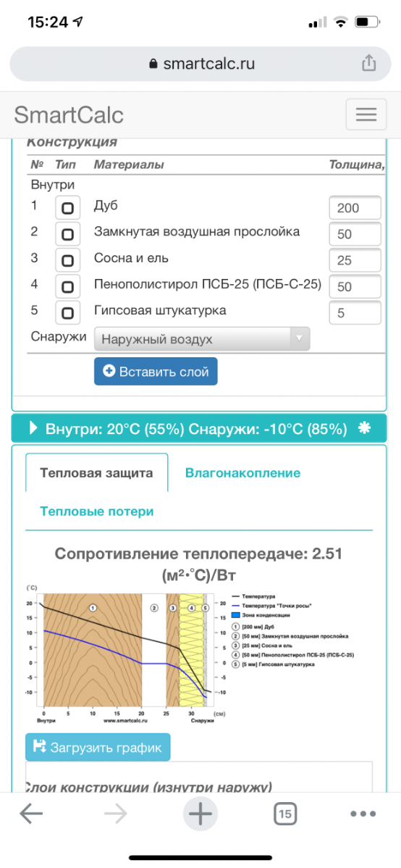Switch to the Влагонакопление tab
Screen dimensions: 401x868
click(x=242, y=472)
